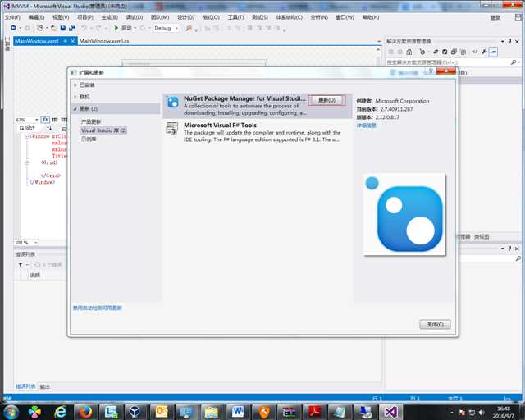Click the Solution Explorer search magnifier icon
525x420 pixels.
click(514, 62)
